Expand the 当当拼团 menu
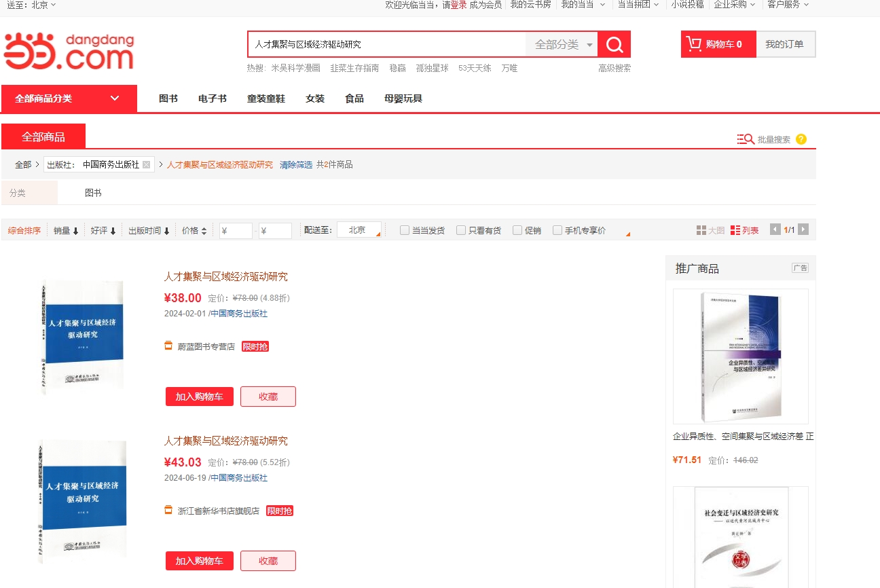The height and width of the screenshot is (588, 880). 638,5
